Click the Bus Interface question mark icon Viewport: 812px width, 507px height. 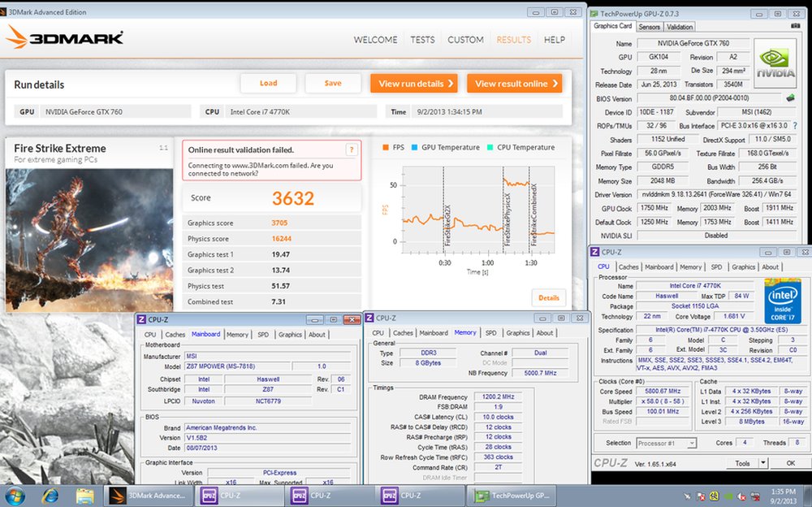coord(795,125)
